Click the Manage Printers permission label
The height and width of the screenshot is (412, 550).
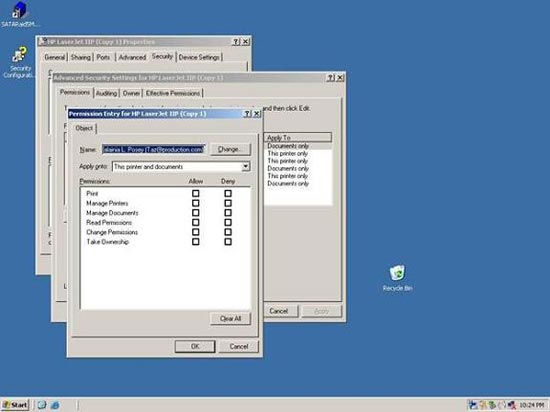(x=107, y=203)
